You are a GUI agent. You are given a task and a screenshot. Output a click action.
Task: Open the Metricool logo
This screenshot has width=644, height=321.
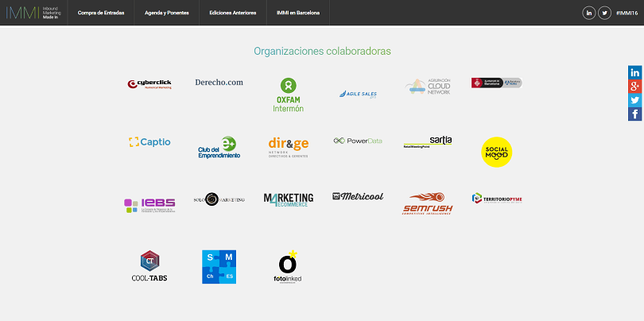(358, 196)
